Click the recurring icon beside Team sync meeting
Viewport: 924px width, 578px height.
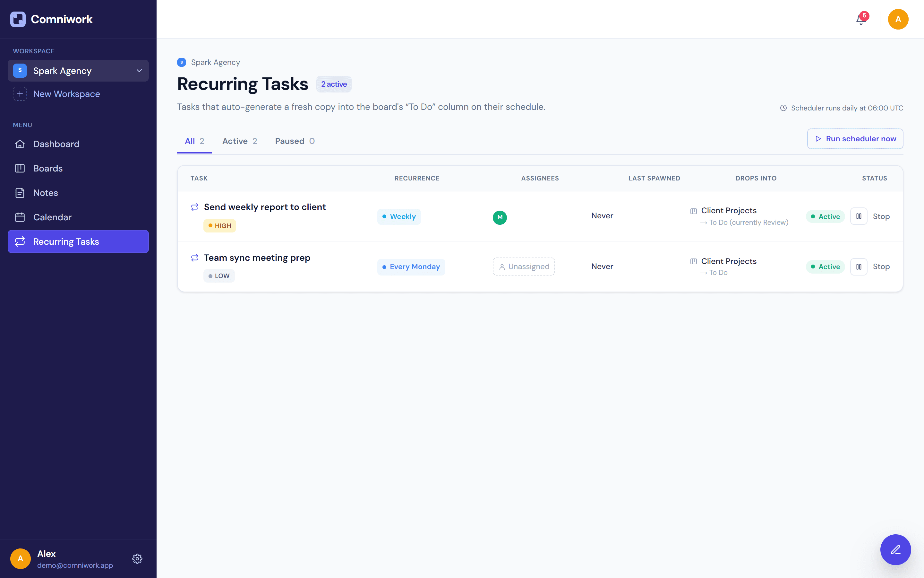click(x=195, y=258)
